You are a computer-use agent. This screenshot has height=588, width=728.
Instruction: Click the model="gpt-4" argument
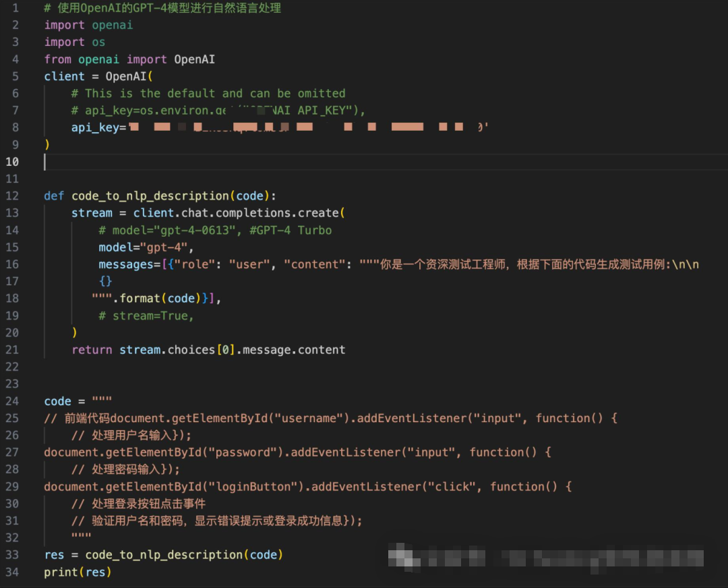point(146,247)
